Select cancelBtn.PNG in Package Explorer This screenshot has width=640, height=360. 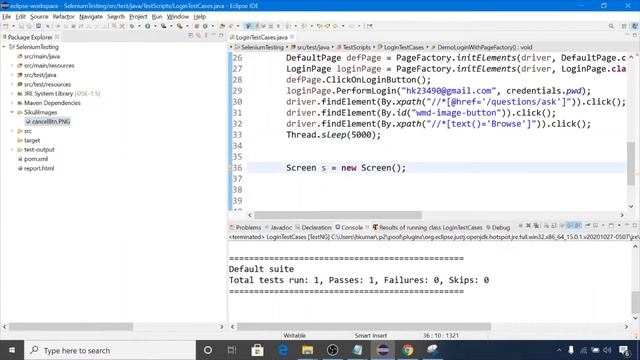point(51,122)
